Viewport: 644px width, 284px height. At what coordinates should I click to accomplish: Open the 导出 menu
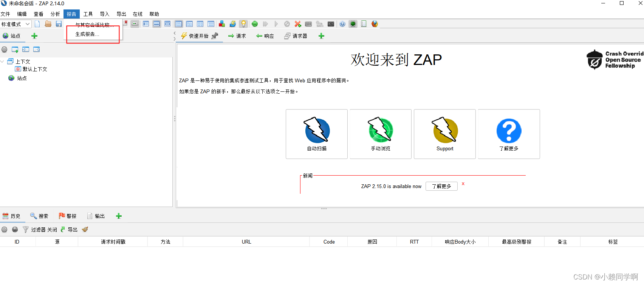(x=121, y=14)
